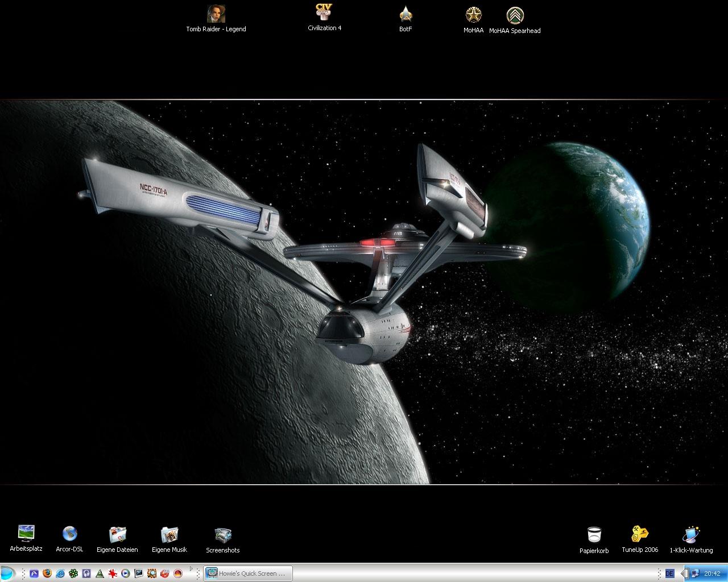Click the headphones quick launch icon
Image resolution: width=728 pixels, height=582 pixels.
point(86,573)
